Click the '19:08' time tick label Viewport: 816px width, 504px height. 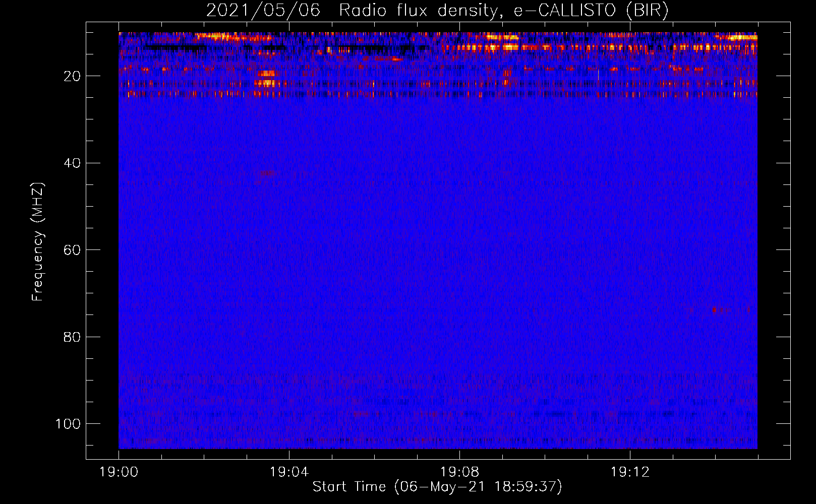point(460,472)
